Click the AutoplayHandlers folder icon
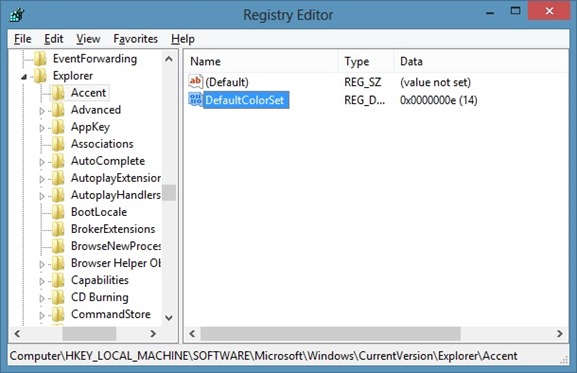 [x=58, y=195]
